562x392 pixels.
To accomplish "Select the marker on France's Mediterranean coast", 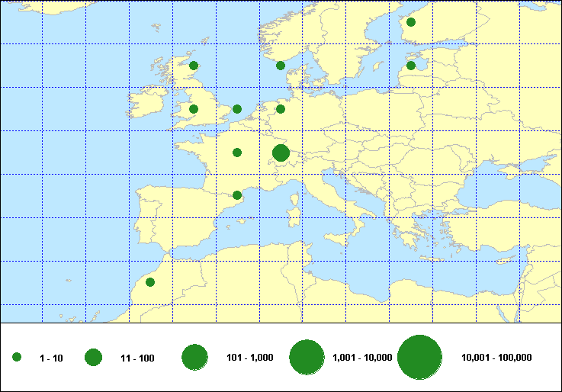I will pyautogui.click(x=237, y=195).
